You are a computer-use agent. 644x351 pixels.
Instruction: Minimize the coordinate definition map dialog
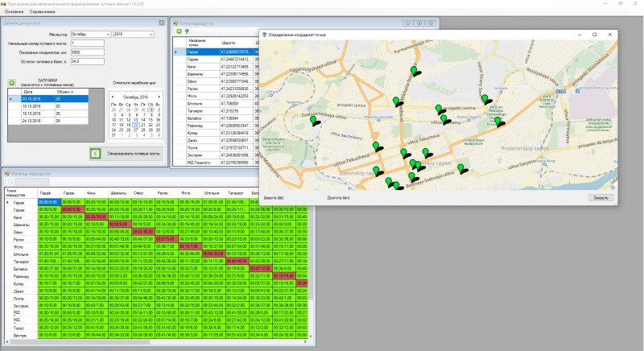pos(580,35)
